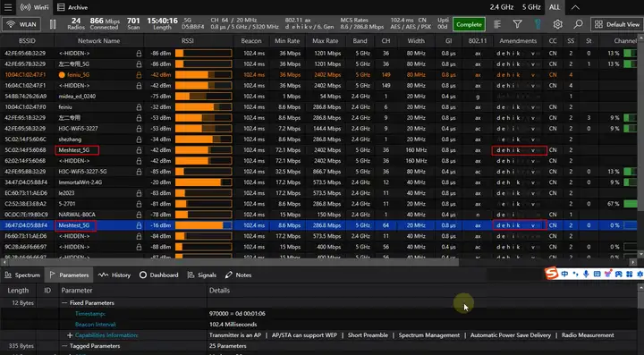Open the Sogou soft keyboard icon

(597, 274)
